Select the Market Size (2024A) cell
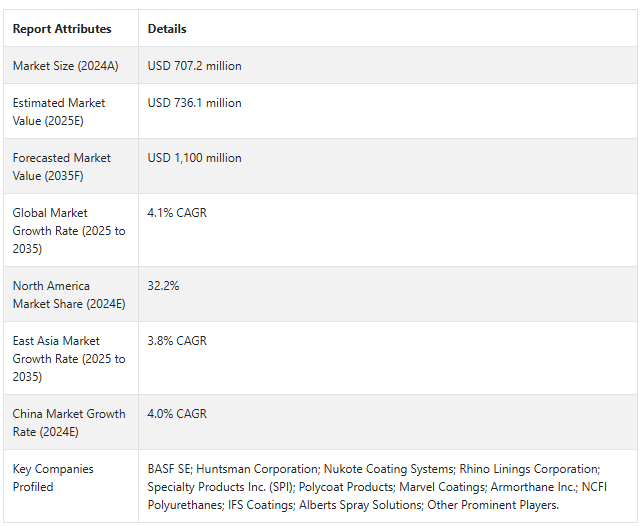 click(x=65, y=66)
